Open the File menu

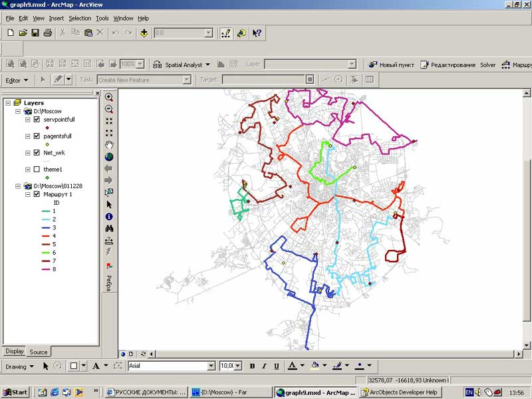point(10,19)
